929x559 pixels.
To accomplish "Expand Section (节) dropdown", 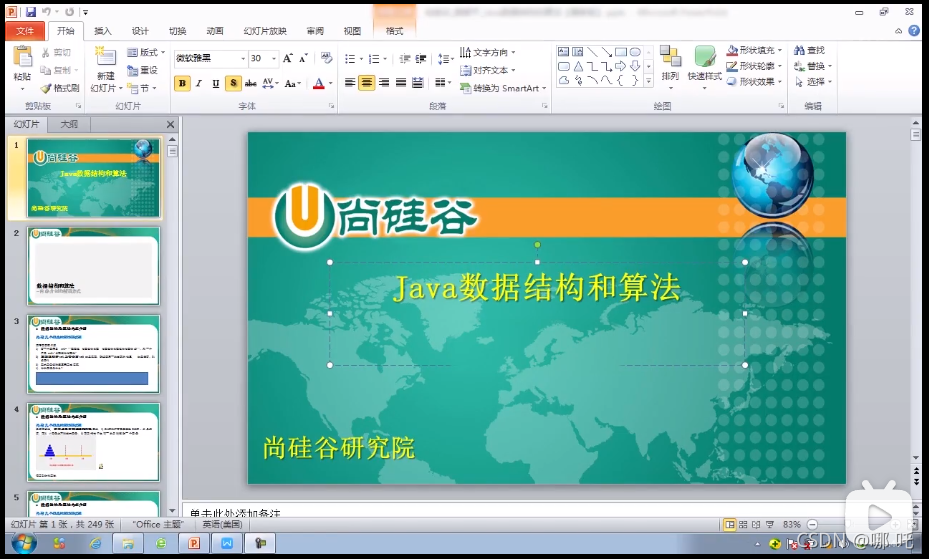I will coord(142,88).
